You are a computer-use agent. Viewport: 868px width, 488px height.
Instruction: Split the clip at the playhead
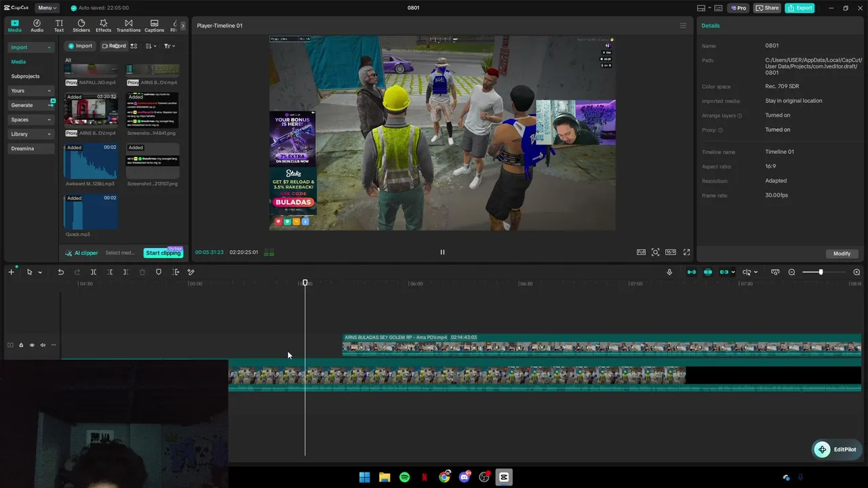point(94,272)
